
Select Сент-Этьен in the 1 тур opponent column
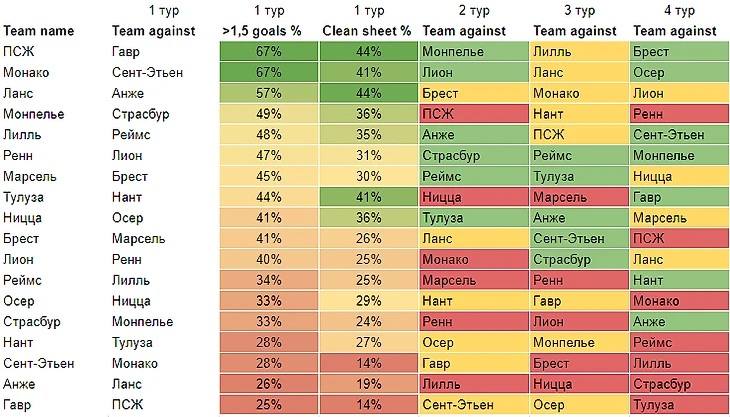[x=147, y=72]
